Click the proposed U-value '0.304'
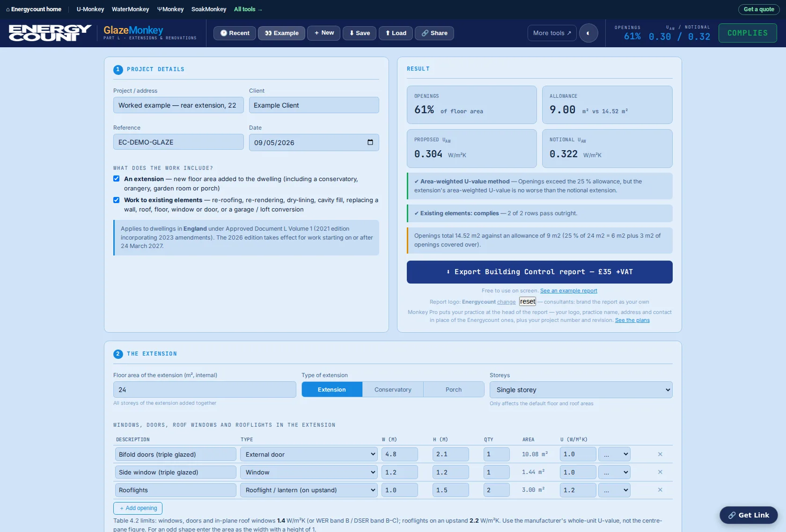The height and width of the screenshot is (532, 786). (428, 154)
